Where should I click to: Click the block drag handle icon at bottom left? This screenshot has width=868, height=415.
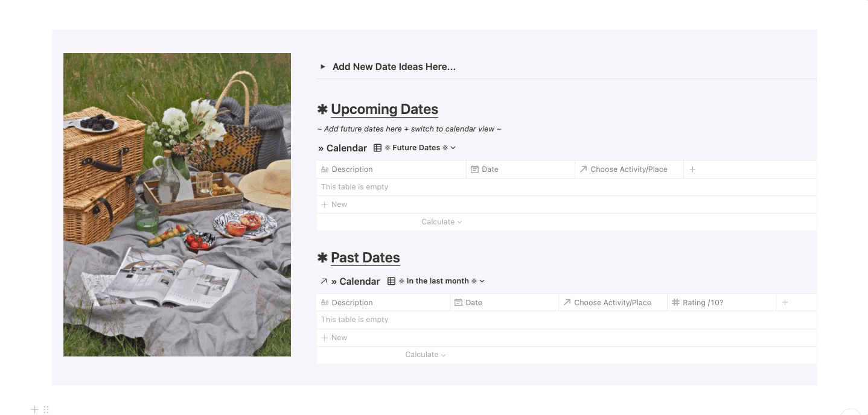click(46, 410)
